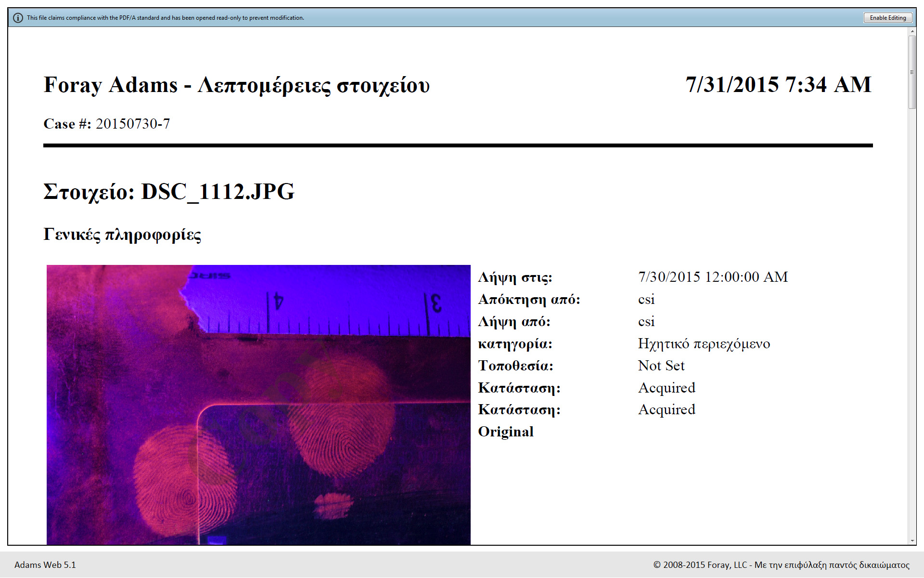Click the Γενικές πληροφορίες section heading
Screen dimensions: 924x578
click(122, 235)
